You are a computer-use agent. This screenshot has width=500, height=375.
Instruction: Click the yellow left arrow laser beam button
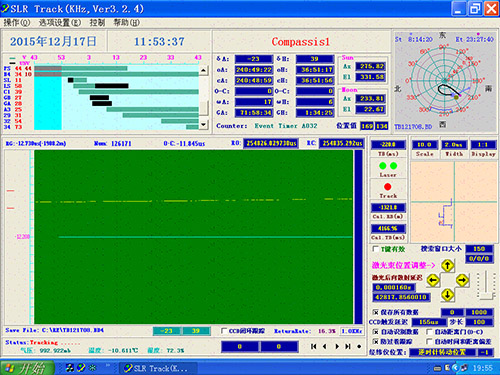[433, 280]
